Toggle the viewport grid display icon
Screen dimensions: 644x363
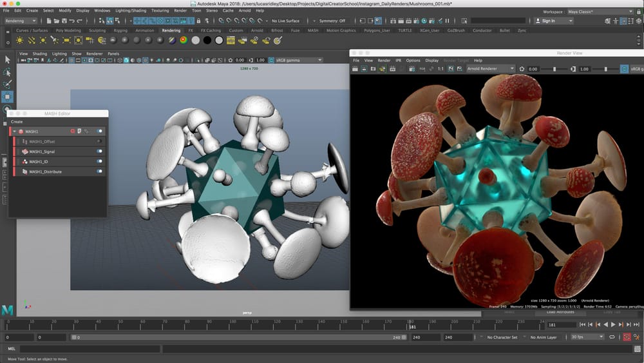point(71,60)
